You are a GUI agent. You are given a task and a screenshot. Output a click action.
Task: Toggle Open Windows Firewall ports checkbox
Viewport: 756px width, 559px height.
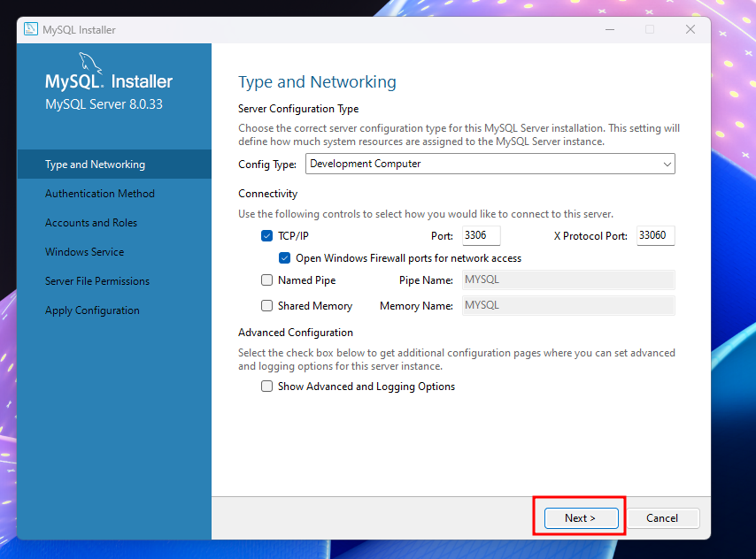pyautogui.click(x=285, y=258)
